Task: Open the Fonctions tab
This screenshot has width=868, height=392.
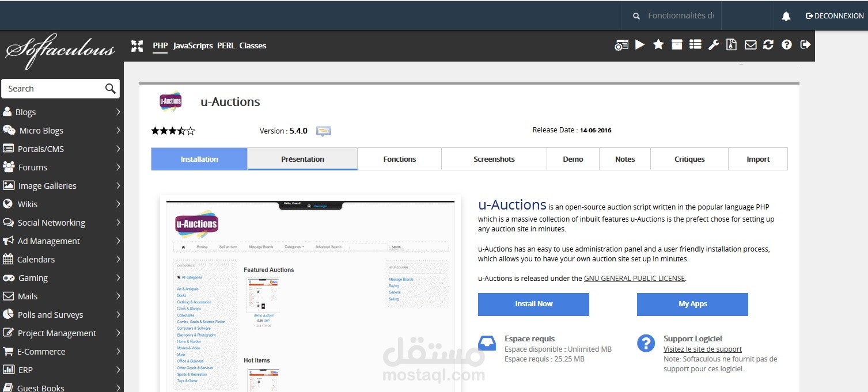Action: [400, 159]
